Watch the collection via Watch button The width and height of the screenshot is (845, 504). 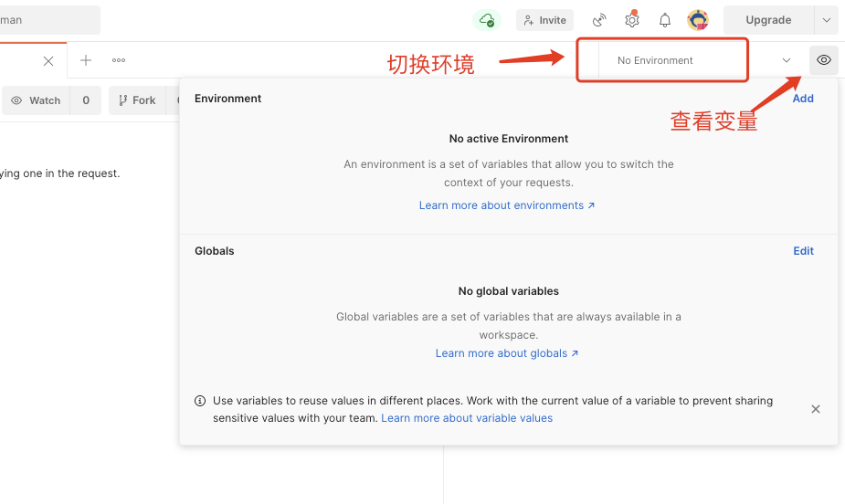click(37, 100)
